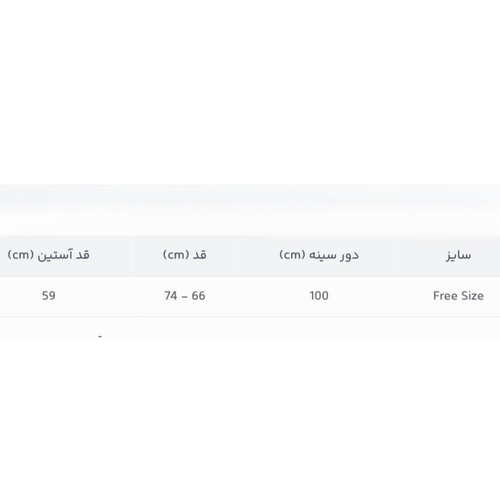Click the 74 – 66 height cell

[x=185, y=296]
